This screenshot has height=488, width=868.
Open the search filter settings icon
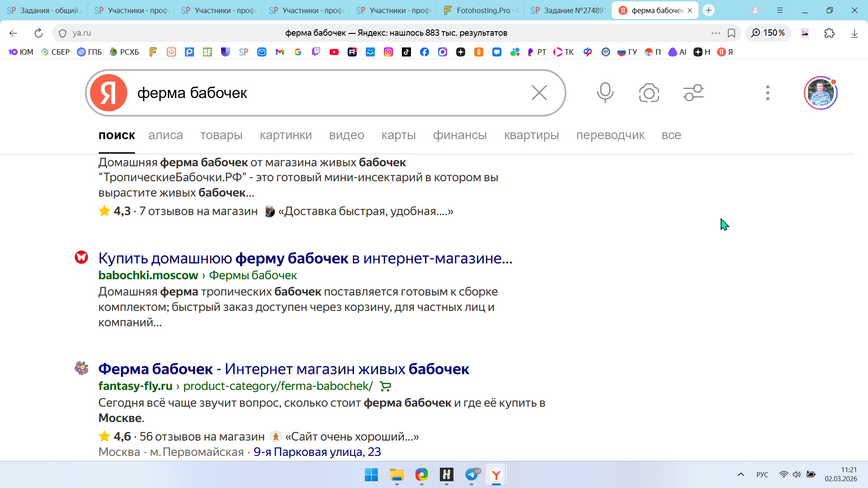coord(693,93)
